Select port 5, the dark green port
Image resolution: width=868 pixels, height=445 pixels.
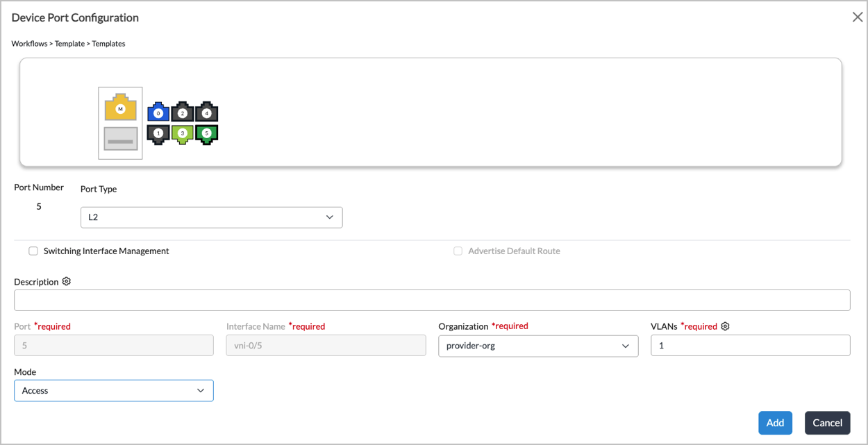pos(206,132)
